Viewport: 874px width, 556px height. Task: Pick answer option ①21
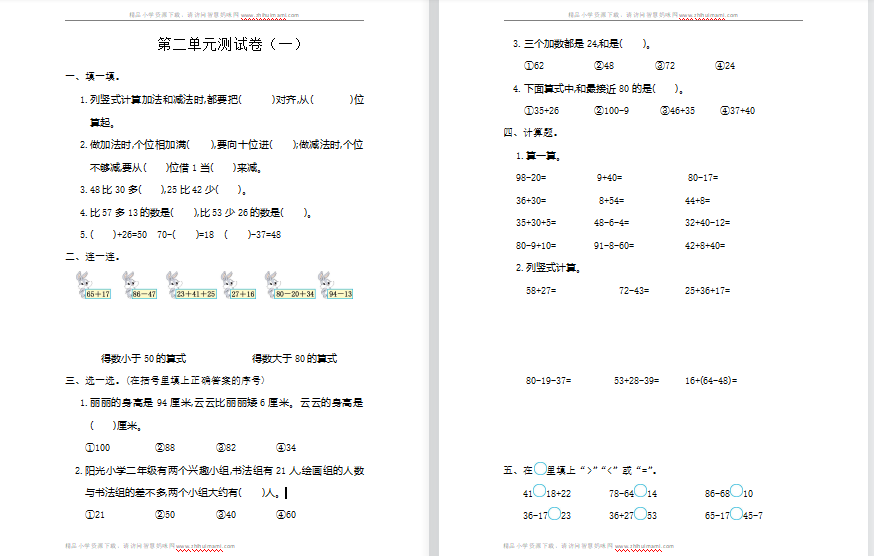pyautogui.click(x=95, y=515)
